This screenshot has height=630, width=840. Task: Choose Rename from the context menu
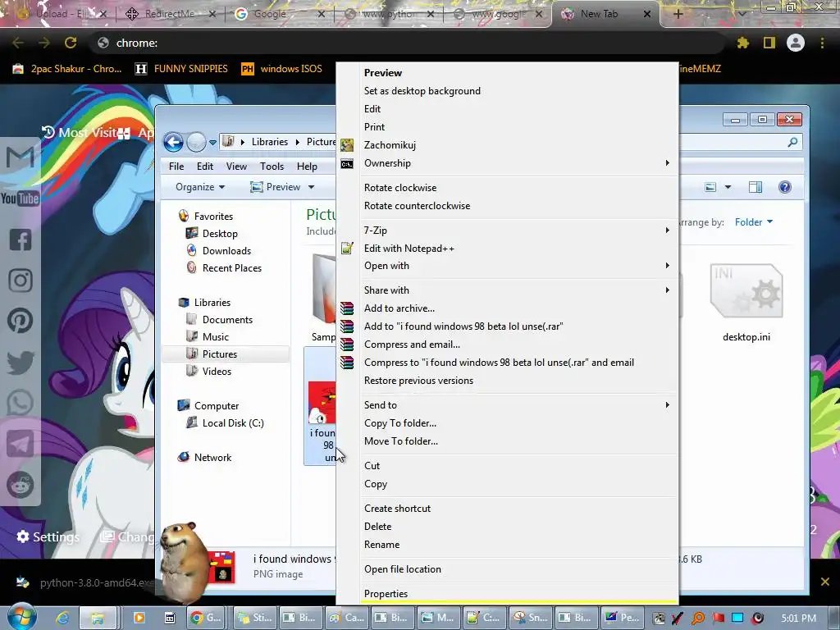[381, 545]
